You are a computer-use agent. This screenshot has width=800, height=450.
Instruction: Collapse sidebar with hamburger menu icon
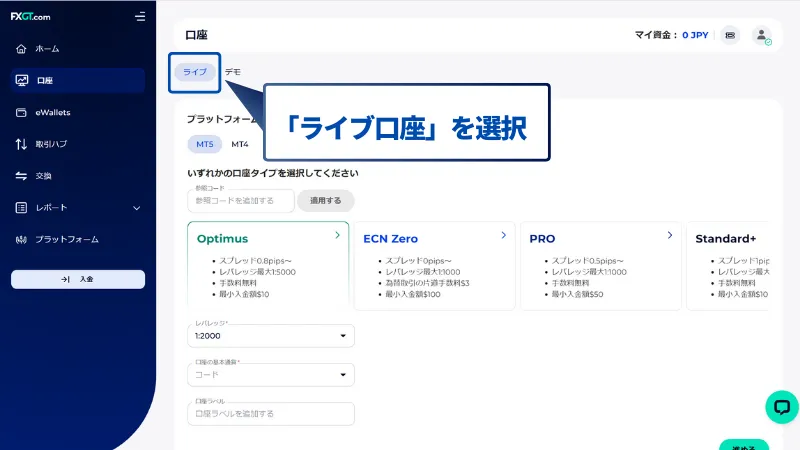pyautogui.click(x=140, y=17)
